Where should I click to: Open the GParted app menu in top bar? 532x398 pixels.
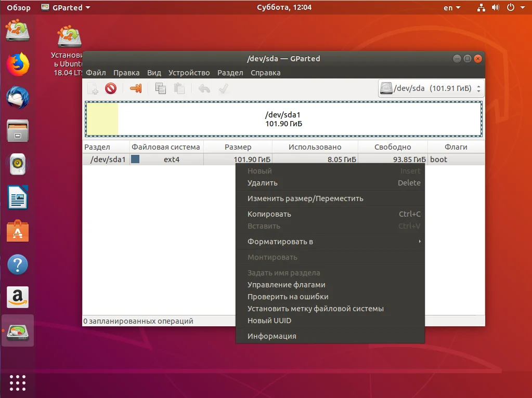tap(65, 8)
